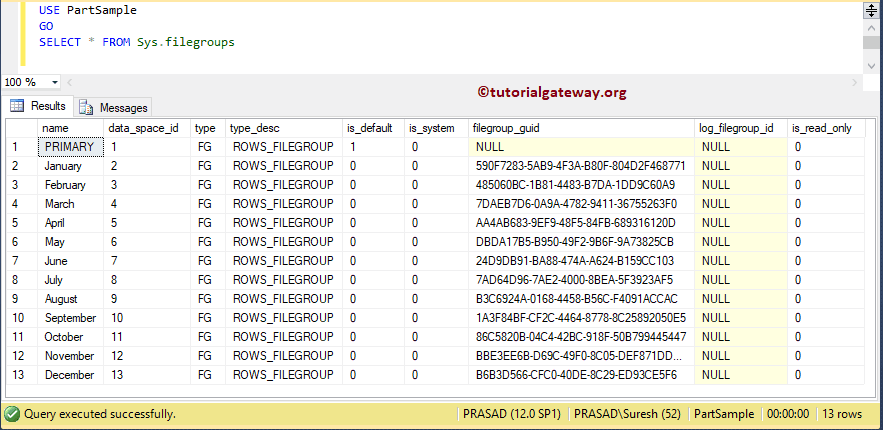883x430 pixels.
Task: Select the February name cell
Action: pyautogui.click(x=70, y=185)
